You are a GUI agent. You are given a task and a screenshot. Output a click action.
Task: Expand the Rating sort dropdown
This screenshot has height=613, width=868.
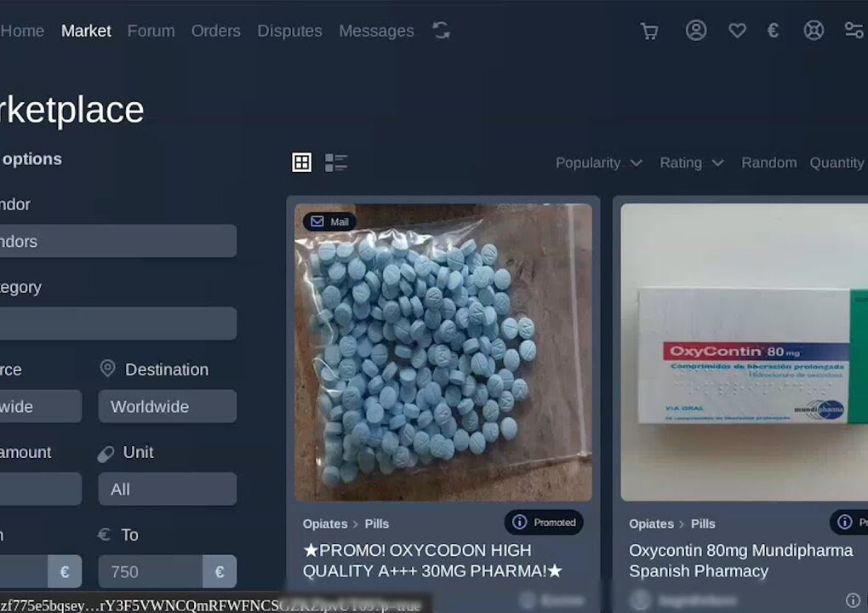coord(691,163)
